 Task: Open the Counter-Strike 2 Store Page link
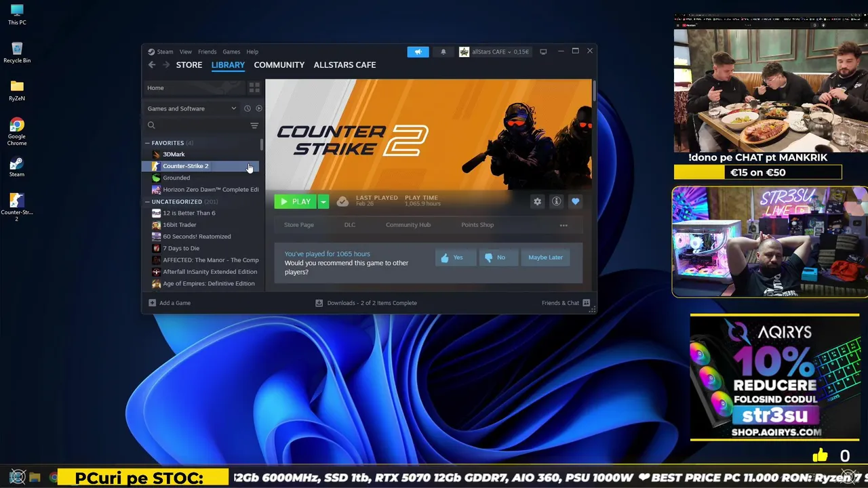coord(299,225)
